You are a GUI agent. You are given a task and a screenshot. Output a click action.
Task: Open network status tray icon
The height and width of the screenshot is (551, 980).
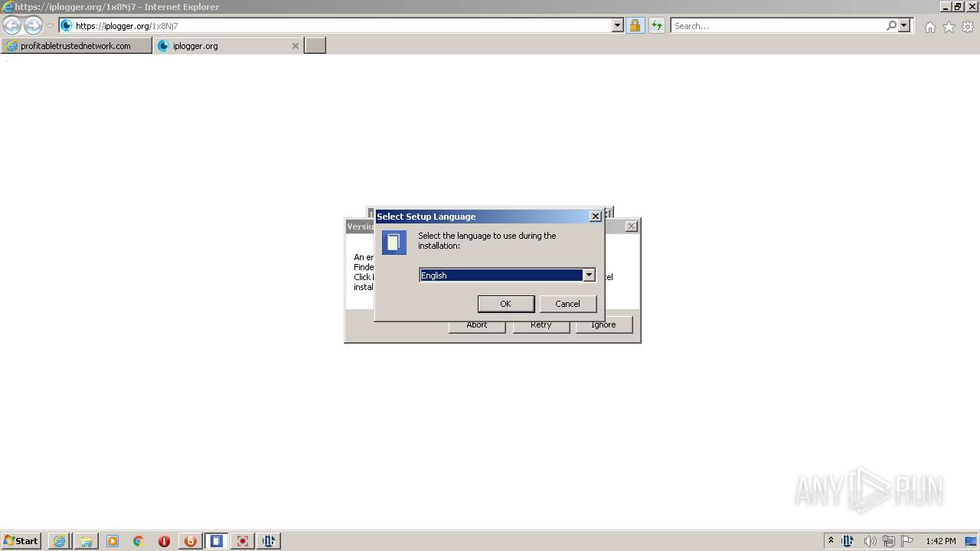pyautogui.click(x=889, y=541)
